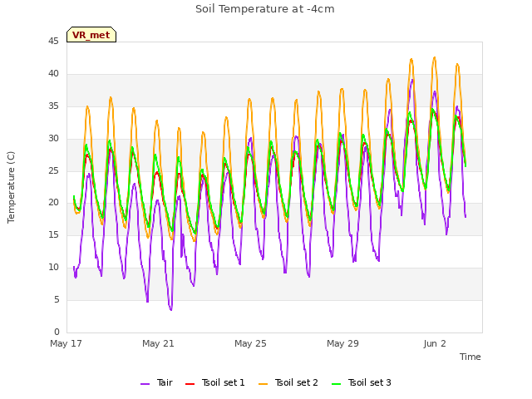Click the May 17 x-axis tick label
This screenshot has height=399, width=532.
point(66,343)
